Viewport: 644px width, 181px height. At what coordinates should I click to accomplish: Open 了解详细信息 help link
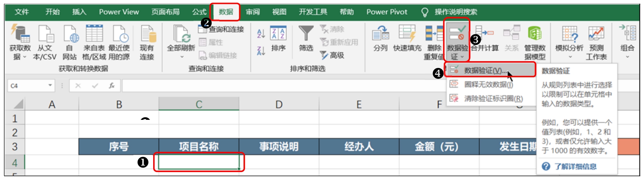575,166
